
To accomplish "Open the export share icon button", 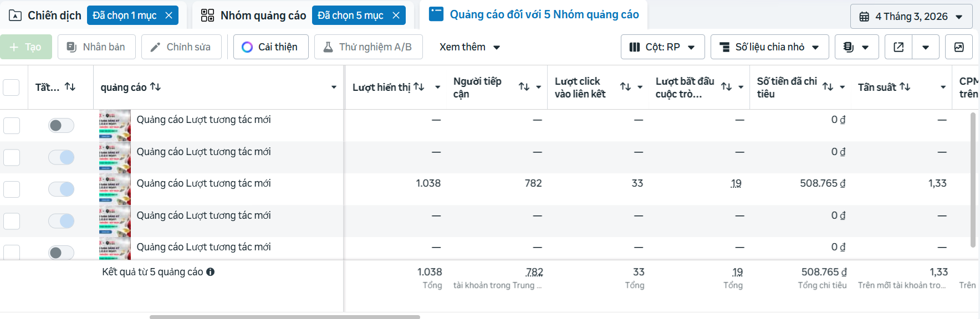I will pyautogui.click(x=899, y=47).
